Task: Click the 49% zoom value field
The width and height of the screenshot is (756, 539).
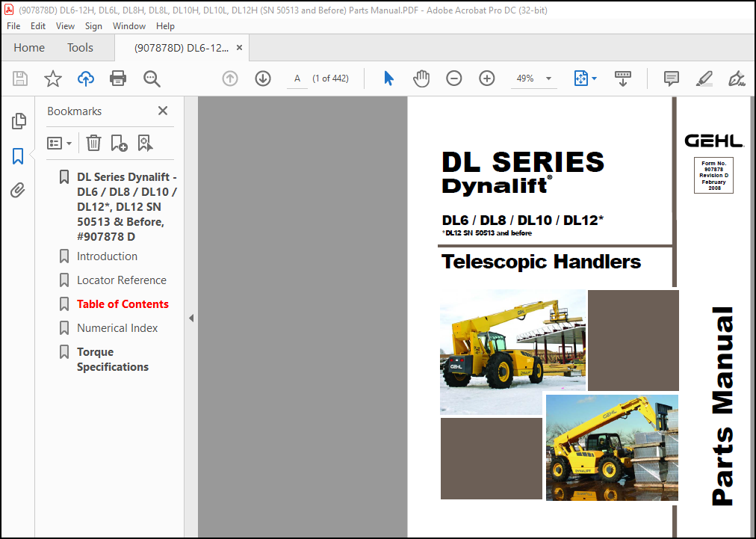Action: click(525, 78)
